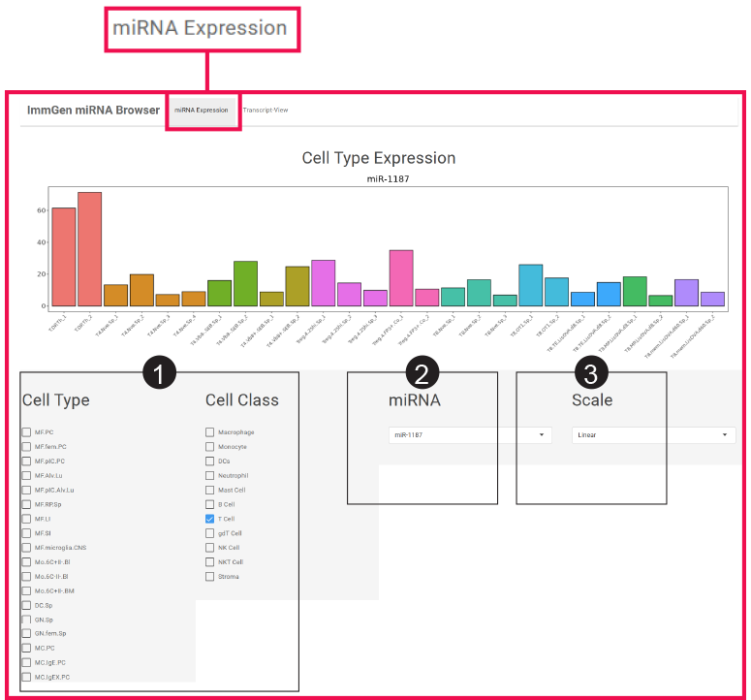Viewport: 751px width, 700px height.
Task: Open the Scale dropdown set to Linear
Action: point(653,435)
